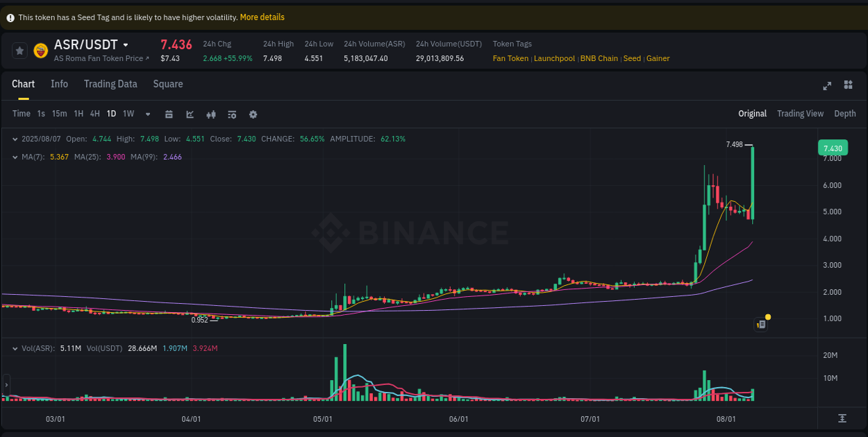Open the chart settings gear

pos(253,114)
